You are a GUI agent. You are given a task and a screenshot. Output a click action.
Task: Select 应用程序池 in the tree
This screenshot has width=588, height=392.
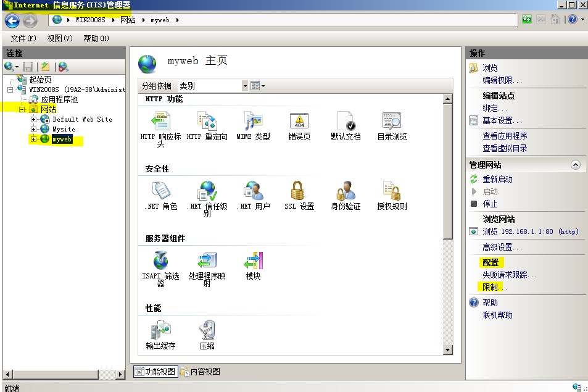[59, 100]
